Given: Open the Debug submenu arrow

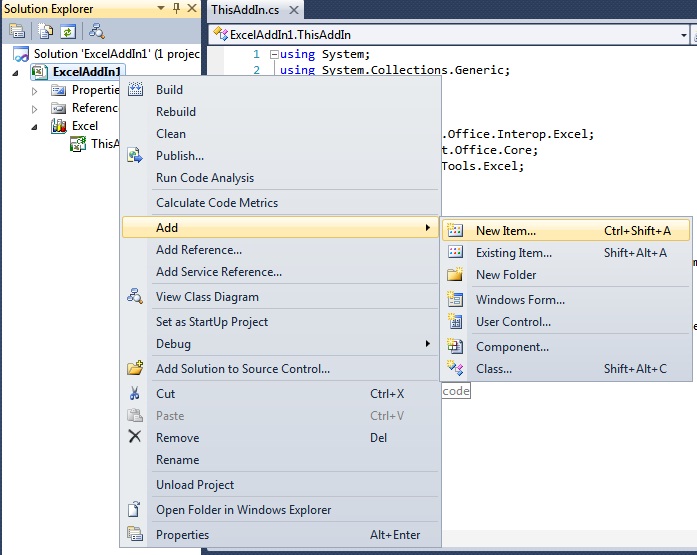Looking at the screenshot, I should (x=427, y=343).
